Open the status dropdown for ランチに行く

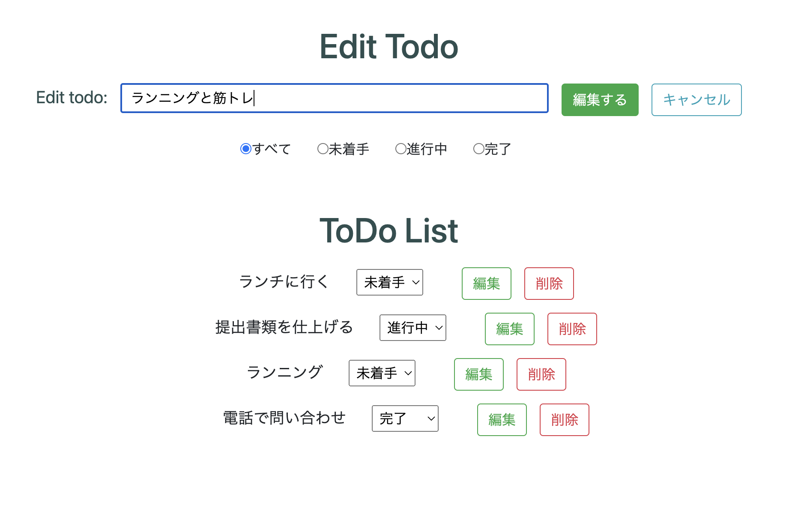[389, 282]
